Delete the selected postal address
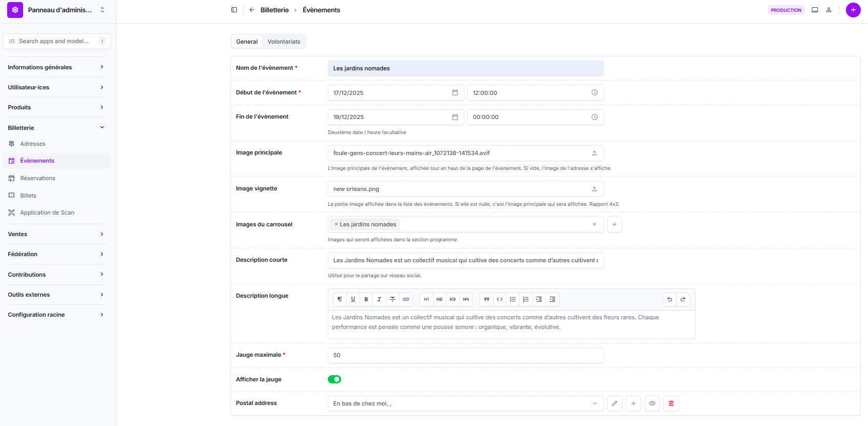Viewport: 868px width, 426px height. [671, 403]
